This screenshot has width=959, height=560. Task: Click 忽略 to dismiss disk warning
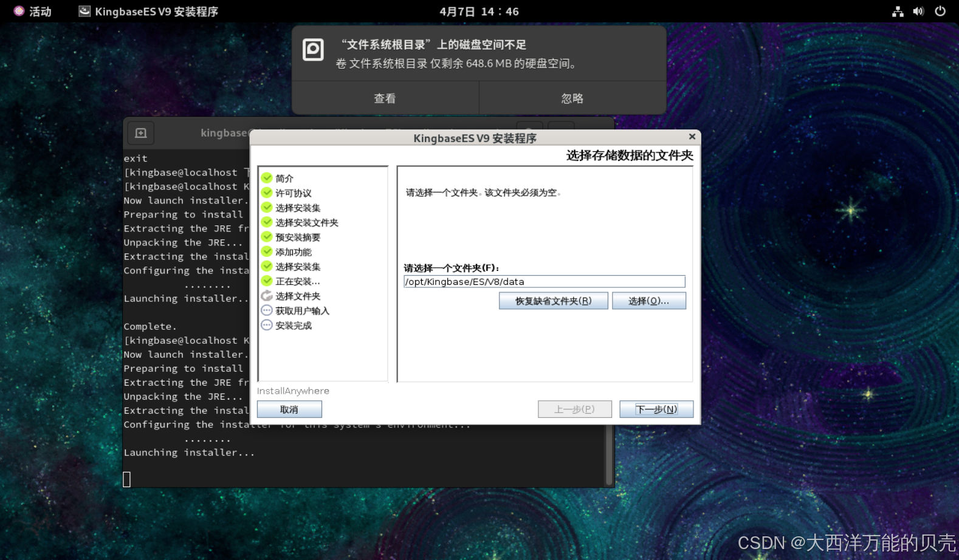tap(572, 98)
